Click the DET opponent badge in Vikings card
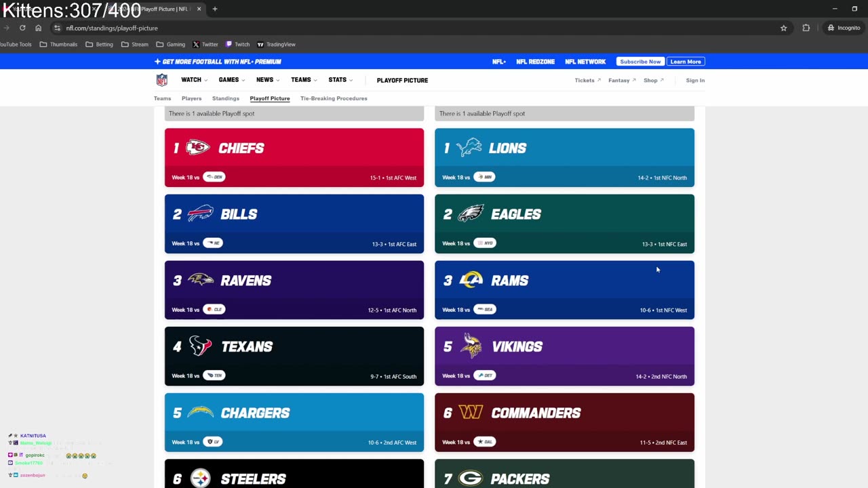Viewport: 868px width, 488px height. pos(485,375)
